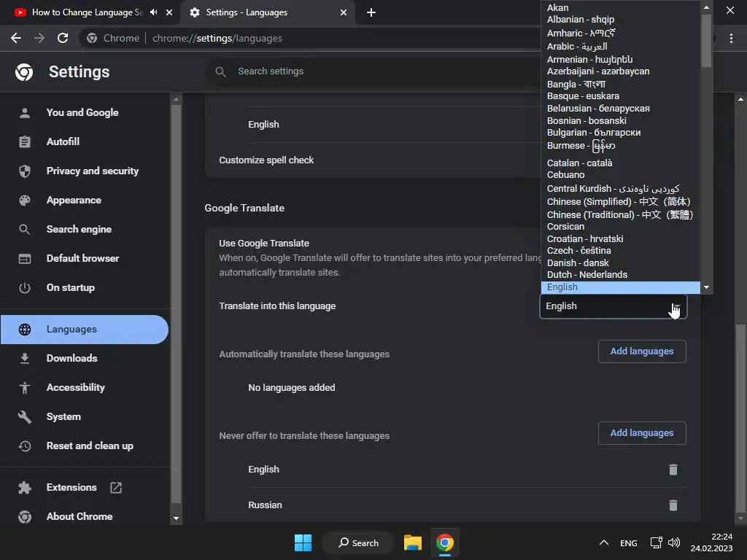Go to Accessibility settings
This screenshot has height=560, width=747.
76,388
